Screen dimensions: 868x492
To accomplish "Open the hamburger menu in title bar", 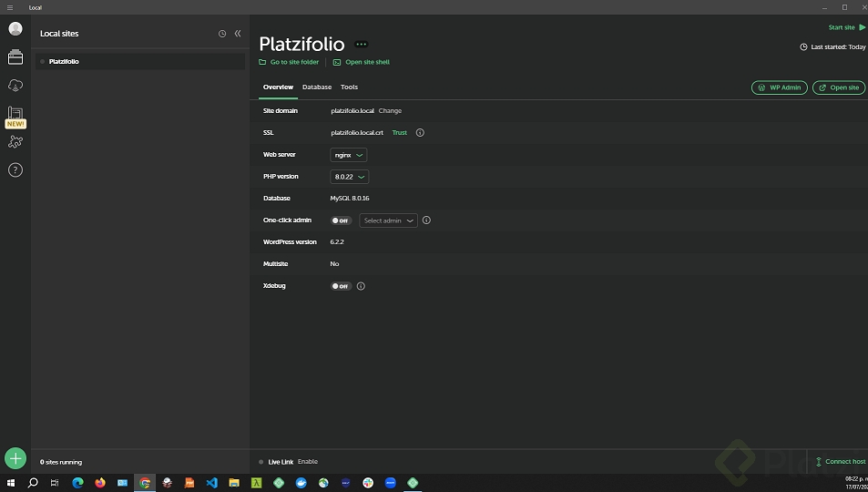I will point(10,7).
